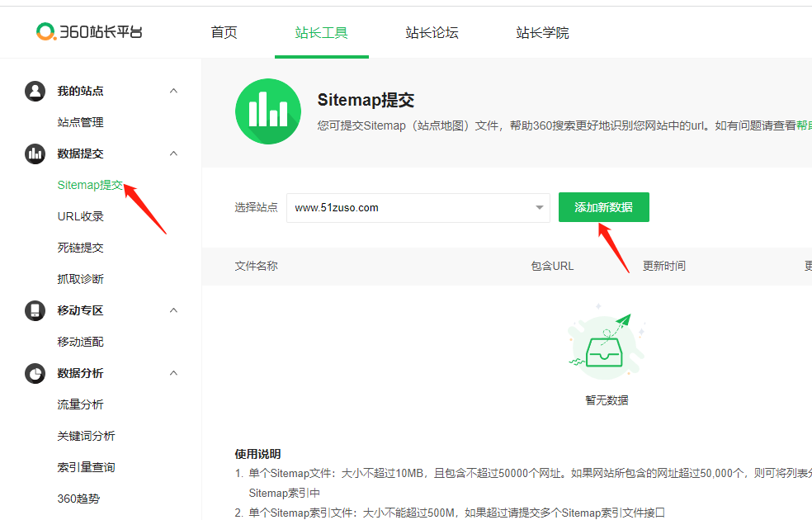
Task: Open 360趋势 in the sidebar
Action: (78, 499)
